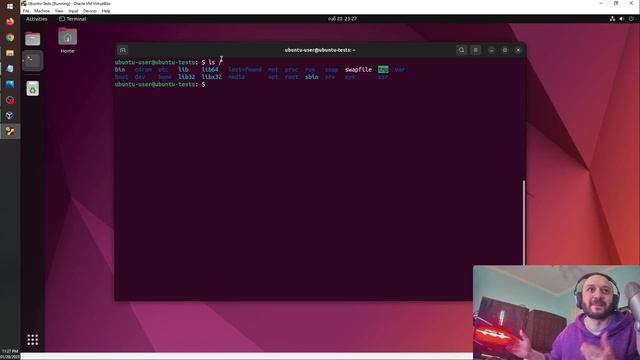Click the Terminal title 'ubuntu-user@ubuntu-tests'
640x360 pixels.
(320, 50)
